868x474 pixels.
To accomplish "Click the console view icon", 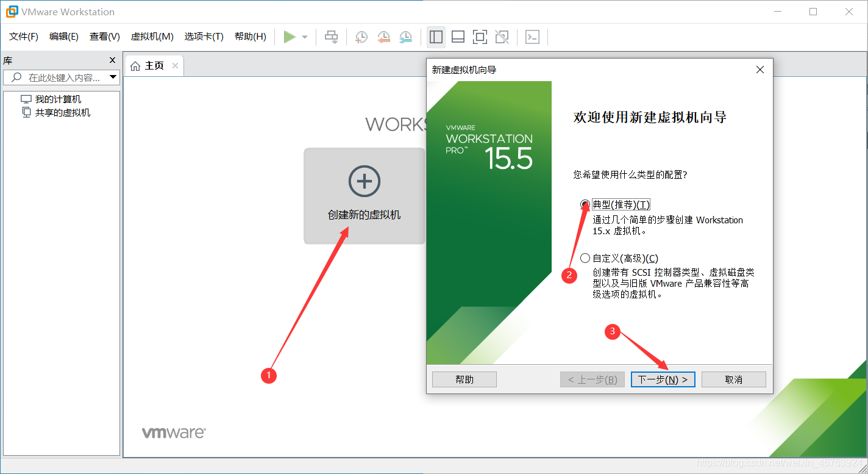I will coord(532,37).
